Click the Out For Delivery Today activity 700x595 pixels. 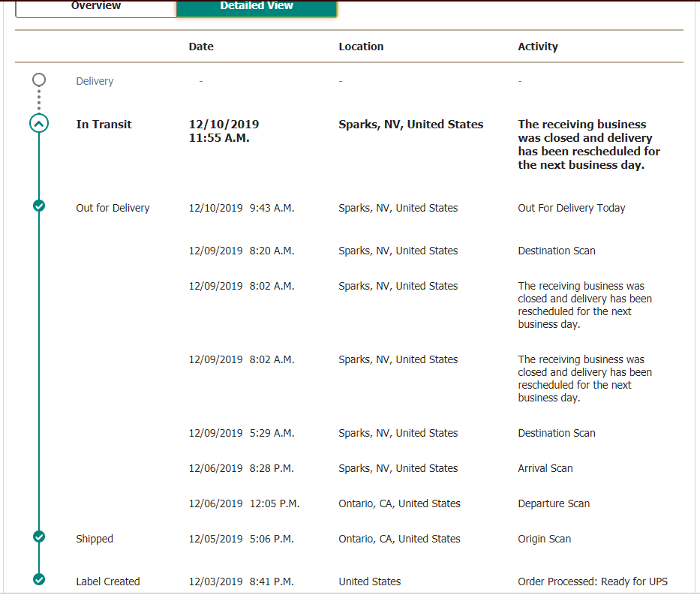pyautogui.click(x=572, y=208)
